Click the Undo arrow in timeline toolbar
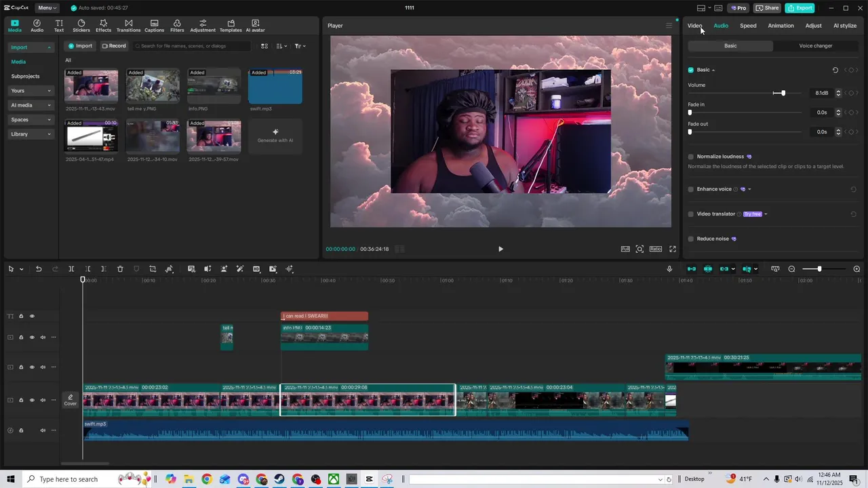 [39, 269]
